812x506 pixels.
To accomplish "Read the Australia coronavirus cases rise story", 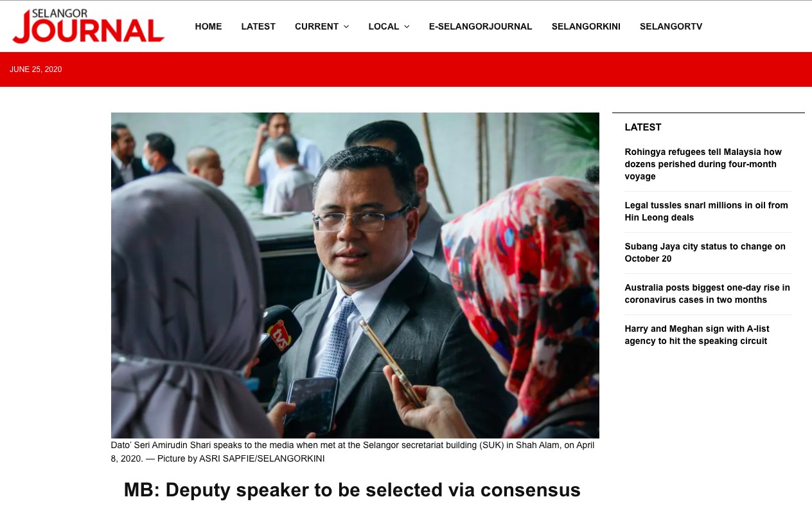I will (x=707, y=294).
